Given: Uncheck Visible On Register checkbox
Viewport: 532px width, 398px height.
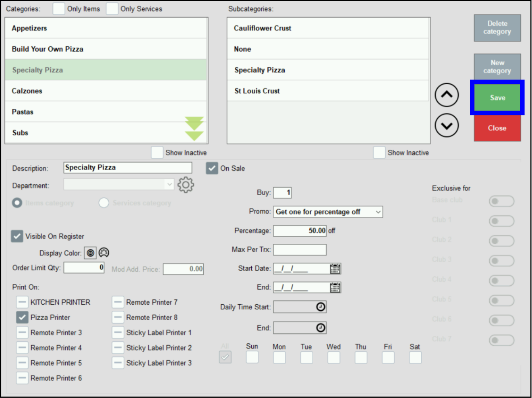Looking at the screenshot, I should [x=17, y=237].
